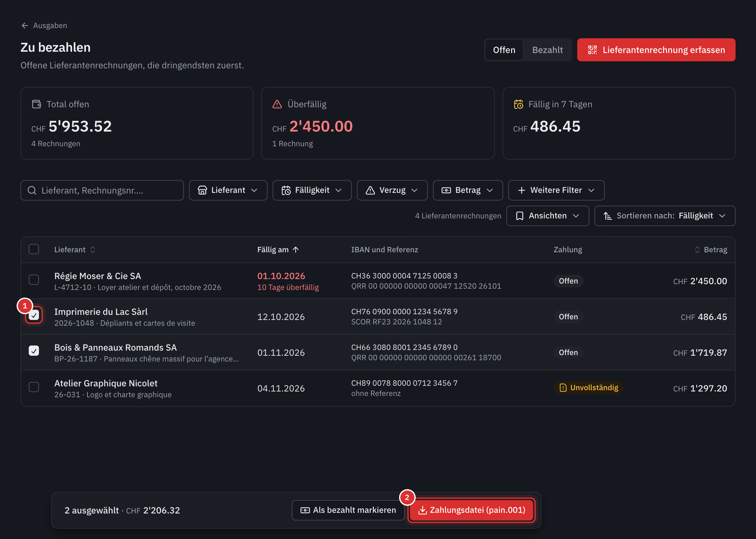Click the Unvollständig status badge
This screenshot has height=539, width=756.
pyautogui.click(x=588, y=388)
